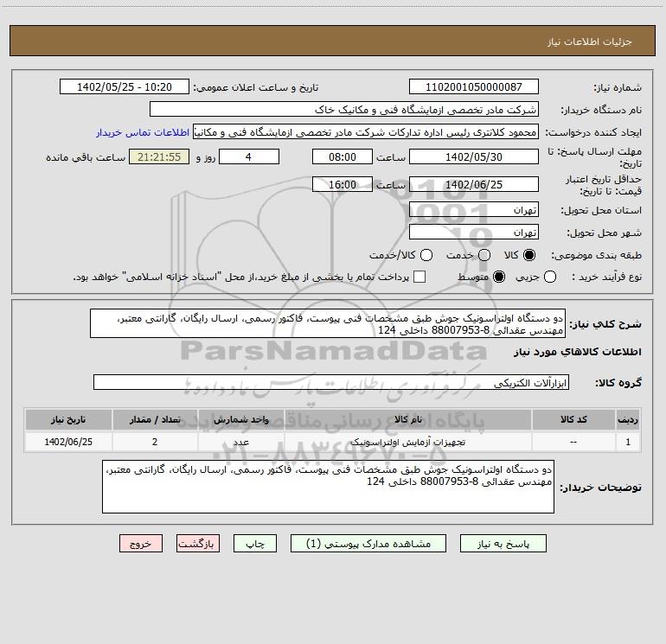This screenshot has width=666, height=644.
Task: Open the اطلاعات تماس خریدار link
Action: (x=143, y=132)
